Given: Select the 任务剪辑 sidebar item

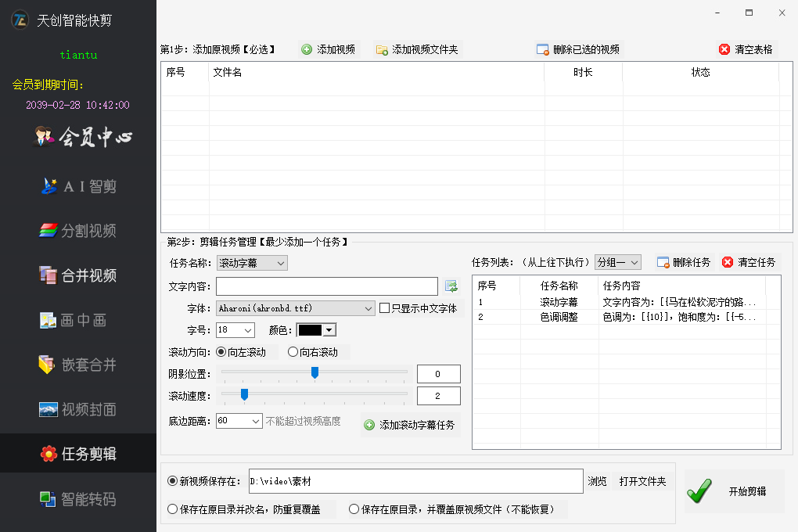Looking at the screenshot, I should (x=78, y=454).
